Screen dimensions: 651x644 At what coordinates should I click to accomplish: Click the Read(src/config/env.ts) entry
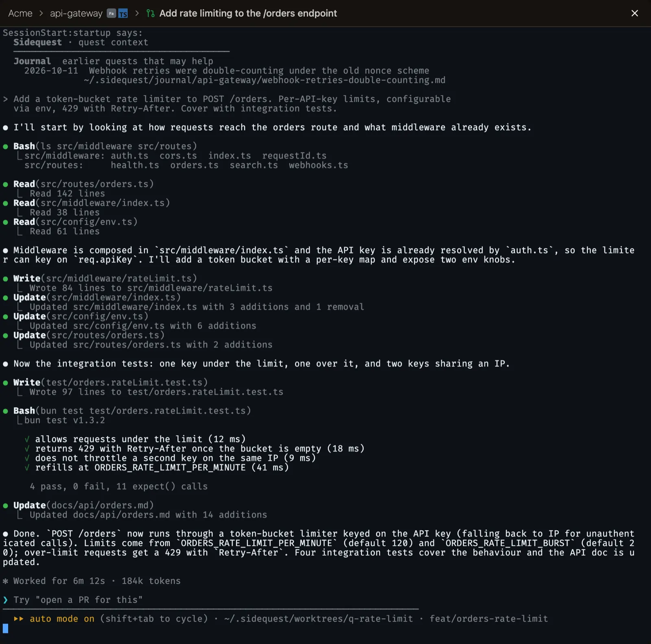point(75,222)
